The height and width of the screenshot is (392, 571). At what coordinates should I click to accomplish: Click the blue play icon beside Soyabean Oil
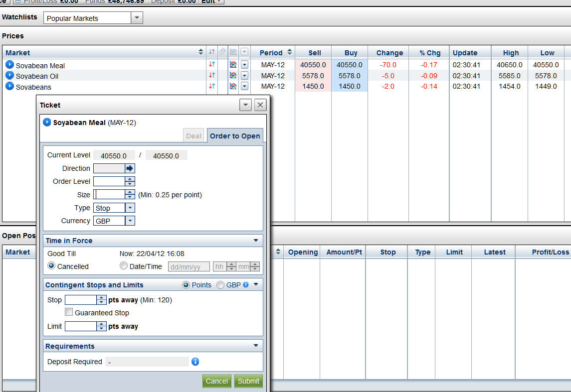pyautogui.click(x=9, y=76)
